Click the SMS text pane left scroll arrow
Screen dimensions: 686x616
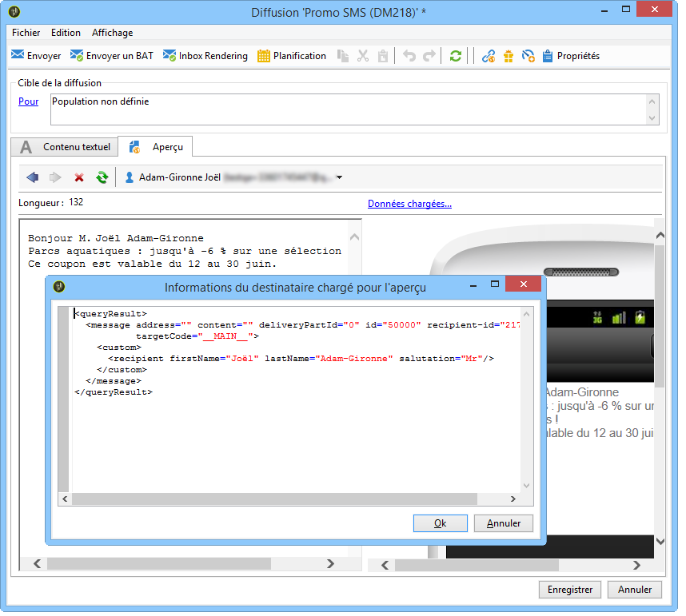[x=38, y=564]
